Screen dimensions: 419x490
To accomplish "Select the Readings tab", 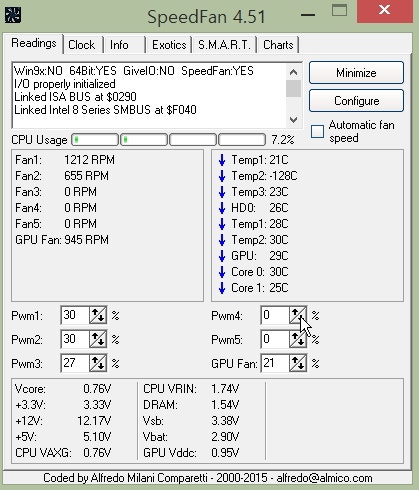I will (34, 43).
